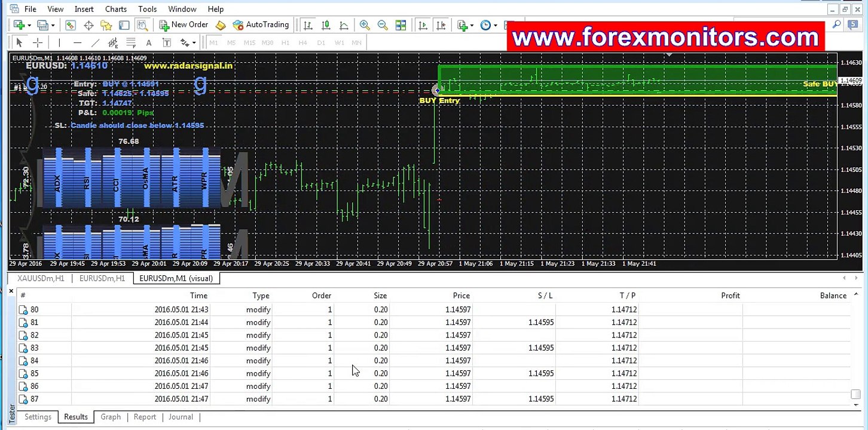Click the chart tabs right scroll arrow
The image size is (868, 430).
[856, 278]
